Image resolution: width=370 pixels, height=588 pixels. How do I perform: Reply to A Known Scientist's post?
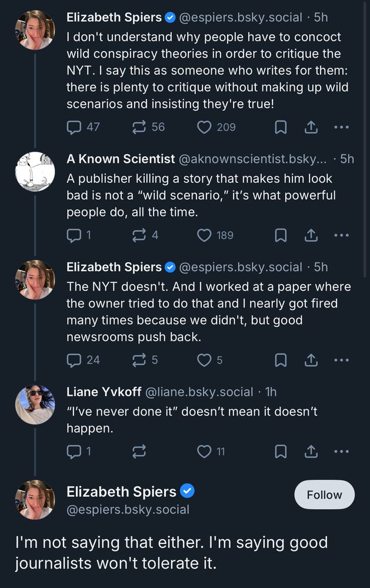[x=74, y=235]
